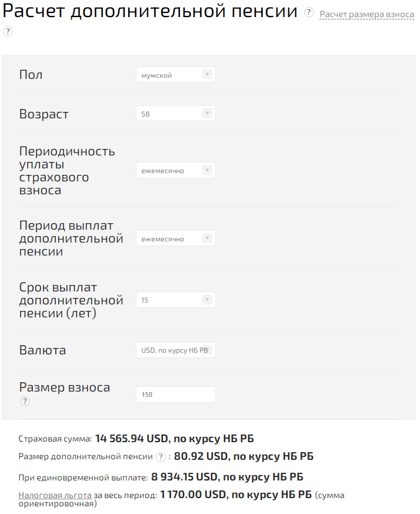The width and height of the screenshot is (420, 514).
Task: Click the question mark icon beneath the page heading
Action: coord(8,31)
